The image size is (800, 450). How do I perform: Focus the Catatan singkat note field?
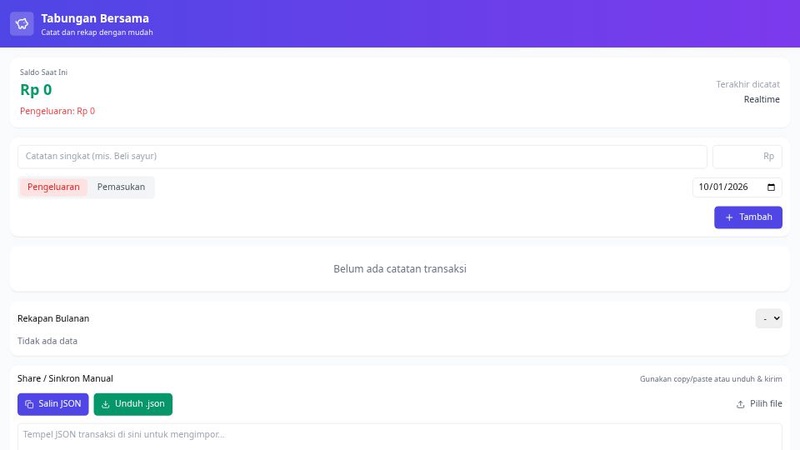tap(362, 157)
